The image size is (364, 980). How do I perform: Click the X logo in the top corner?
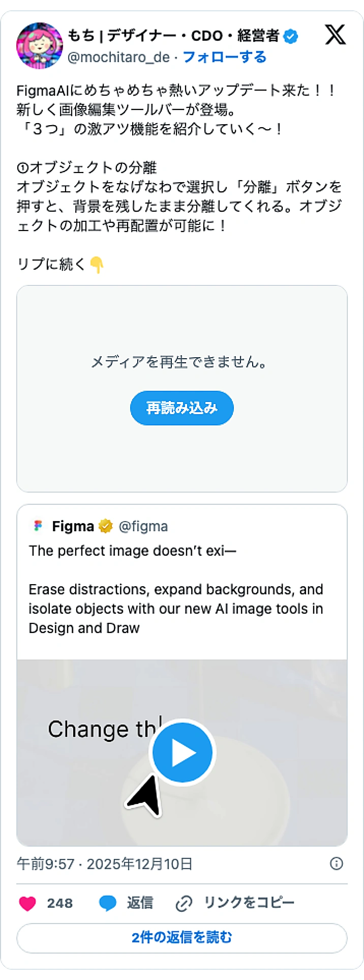point(335,35)
